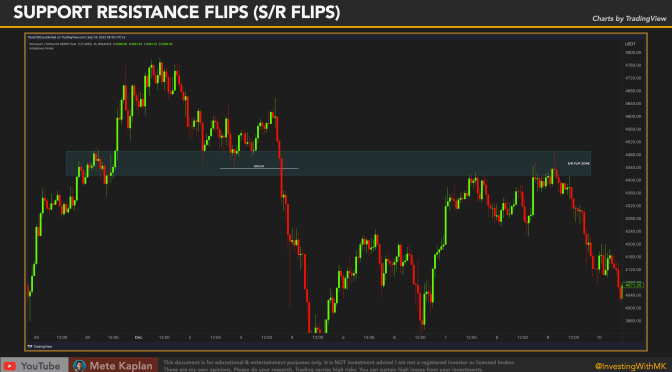
Task: Click the USDT currency label on price axis
Action: point(630,44)
